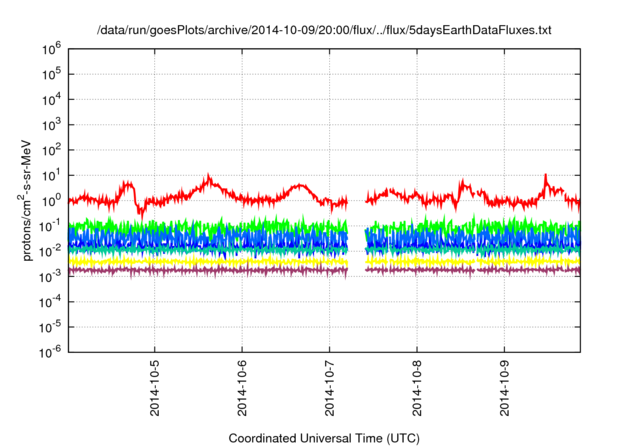Click the 2014-10-8 date label
Screen dimensions: 640x448
[x=417, y=388]
